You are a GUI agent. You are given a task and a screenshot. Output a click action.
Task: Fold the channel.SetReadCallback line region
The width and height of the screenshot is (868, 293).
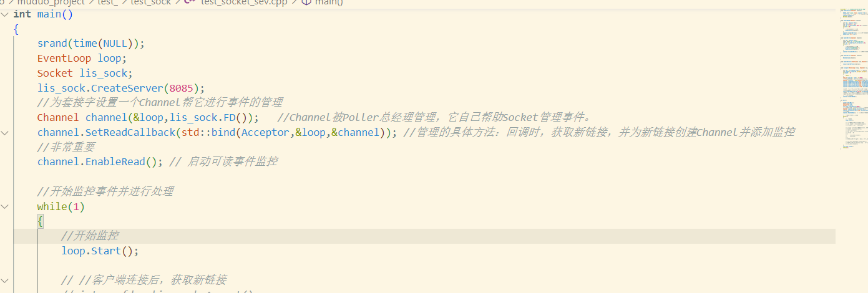5,132
